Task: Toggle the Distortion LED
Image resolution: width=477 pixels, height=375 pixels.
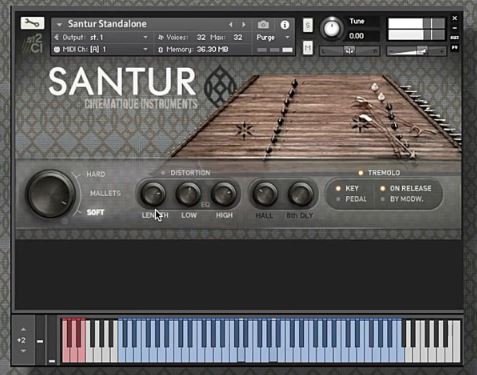Action: pos(163,173)
